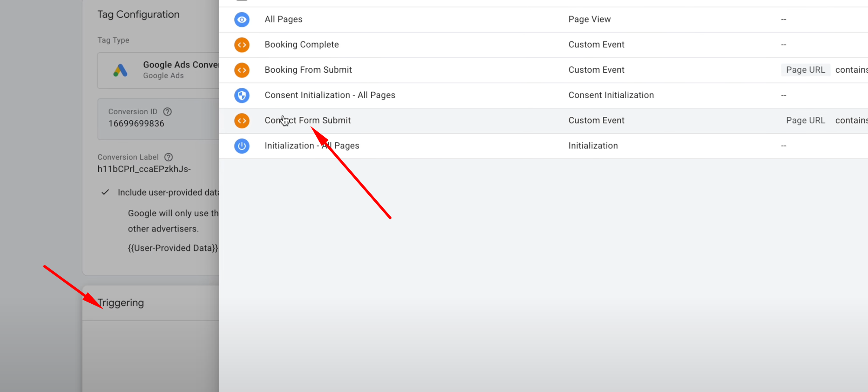This screenshot has width=868, height=392.
Task: Open the Triggering section
Action: click(121, 303)
